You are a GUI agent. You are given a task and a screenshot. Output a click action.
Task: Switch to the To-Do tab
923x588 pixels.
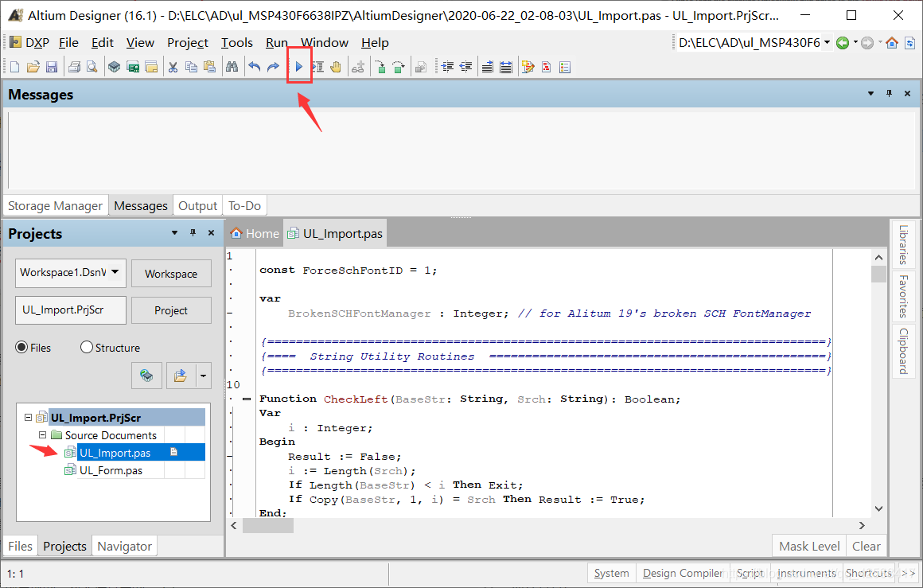point(244,206)
